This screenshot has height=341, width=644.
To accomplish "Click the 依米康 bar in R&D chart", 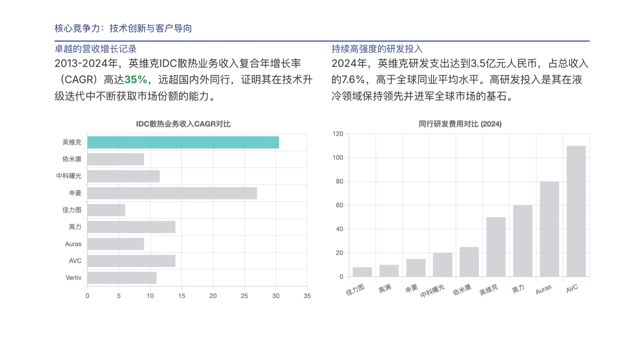I will click(469, 262).
